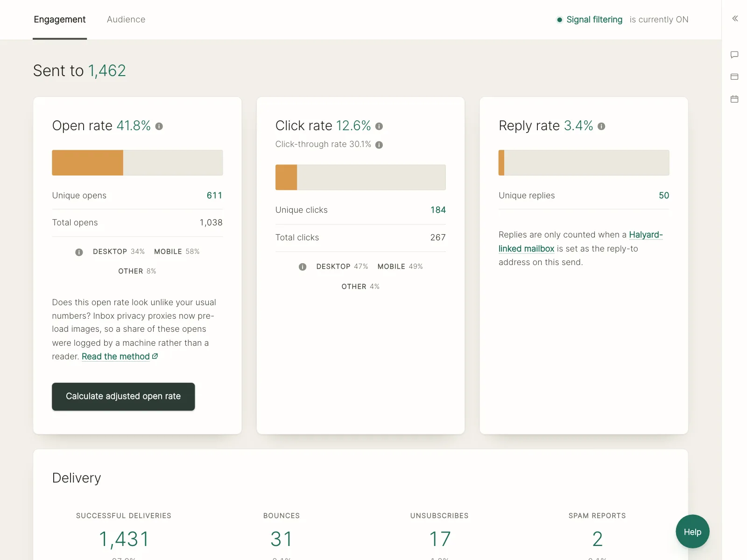Image resolution: width=747 pixels, height=560 pixels.
Task: Click the Open rate 41.8% heading
Action: click(x=101, y=126)
